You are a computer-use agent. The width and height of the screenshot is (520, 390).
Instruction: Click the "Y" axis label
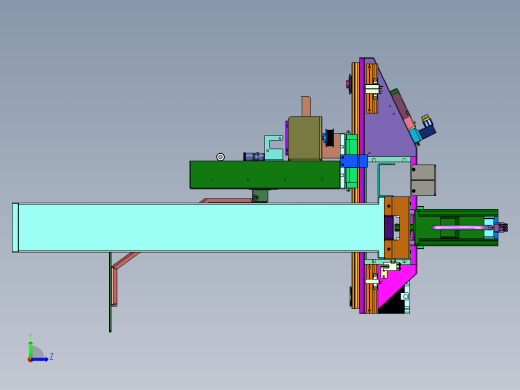click(30, 336)
